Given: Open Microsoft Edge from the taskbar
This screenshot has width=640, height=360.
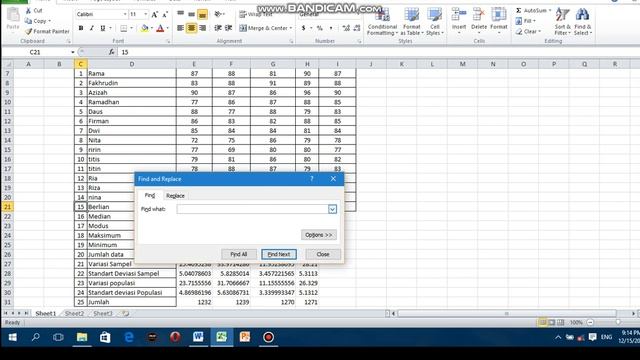Looking at the screenshot, I should 129,337.
